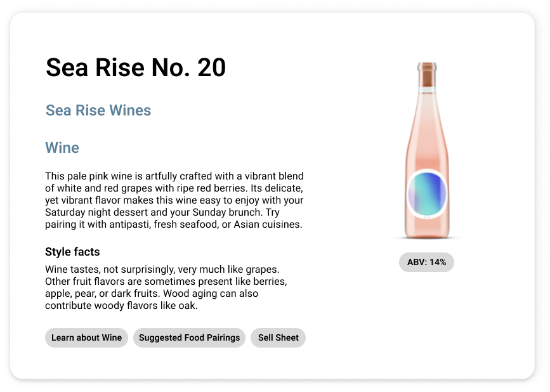
Task: Open Suggested Food Pairings
Action: point(189,337)
